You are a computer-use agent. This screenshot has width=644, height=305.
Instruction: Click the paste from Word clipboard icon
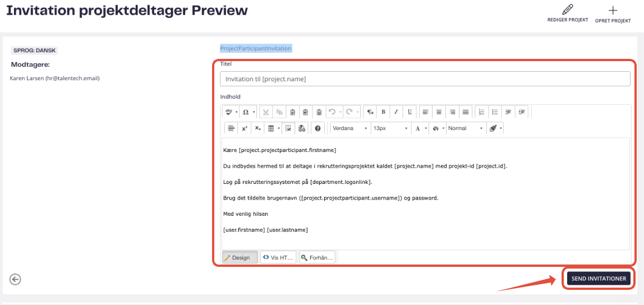pyautogui.click(x=306, y=112)
